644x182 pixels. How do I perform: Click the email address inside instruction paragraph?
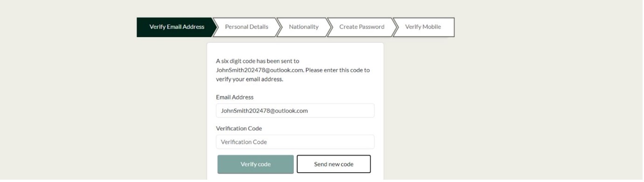(x=260, y=70)
